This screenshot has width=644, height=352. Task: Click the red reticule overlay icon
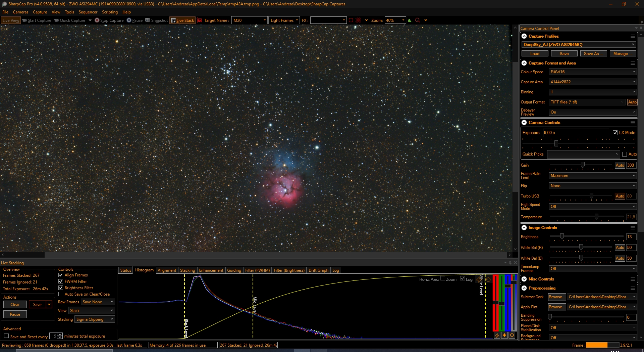tap(358, 20)
